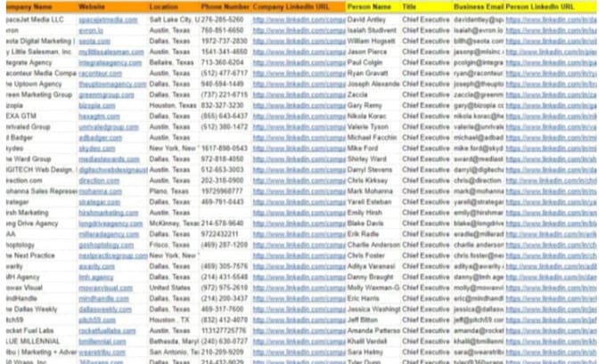
Task: Visit the longdriveagency.com link
Action: coord(111,224)
